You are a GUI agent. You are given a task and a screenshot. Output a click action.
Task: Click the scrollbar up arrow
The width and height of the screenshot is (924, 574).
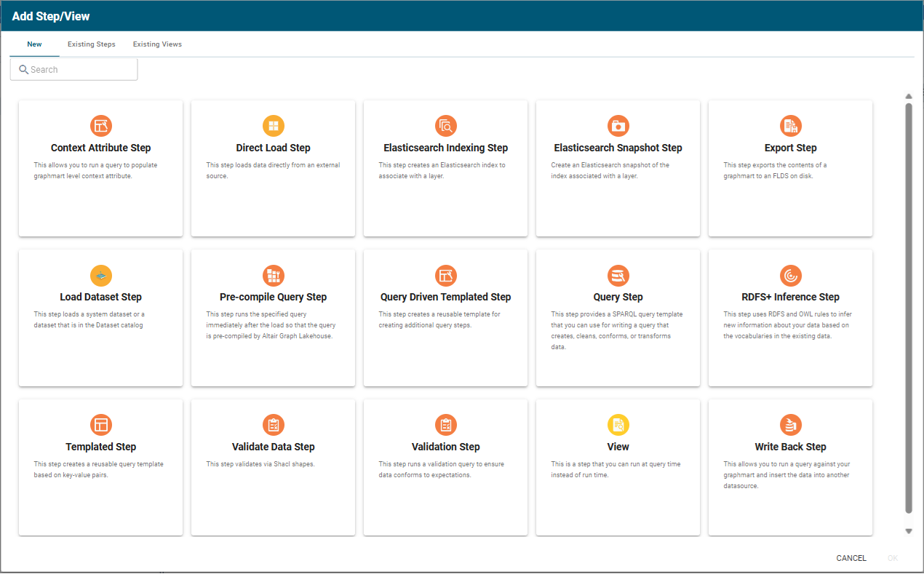(908, 97)
